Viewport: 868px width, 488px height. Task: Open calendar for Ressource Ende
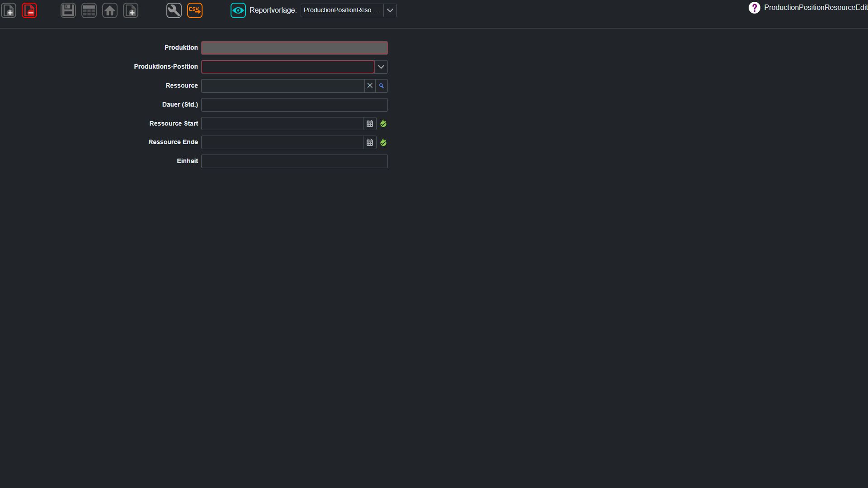point(370,143)
